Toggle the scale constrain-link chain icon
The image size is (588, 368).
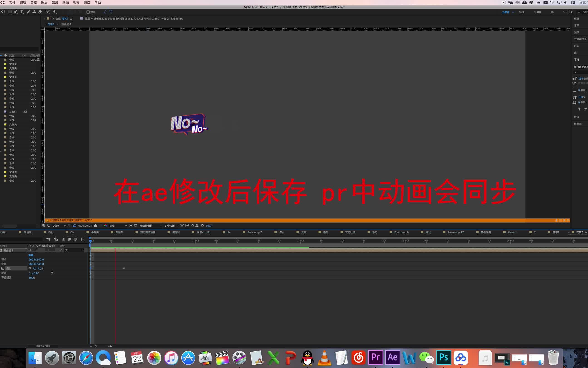point(30,268)
